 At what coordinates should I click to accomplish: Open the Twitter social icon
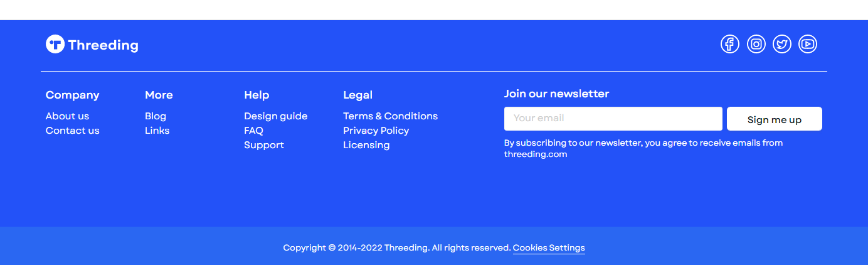tap(782, 44)
